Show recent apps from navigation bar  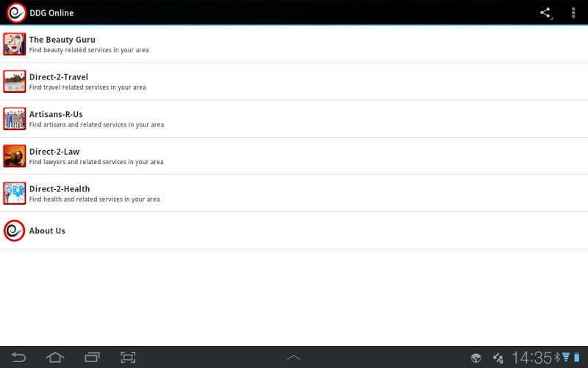(x=92, y=357)
